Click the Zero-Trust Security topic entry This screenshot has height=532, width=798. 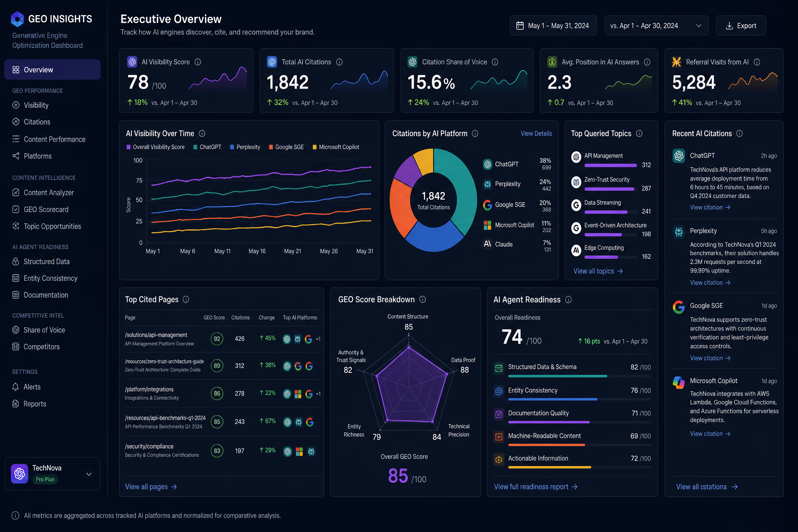(x=611, y=184)
